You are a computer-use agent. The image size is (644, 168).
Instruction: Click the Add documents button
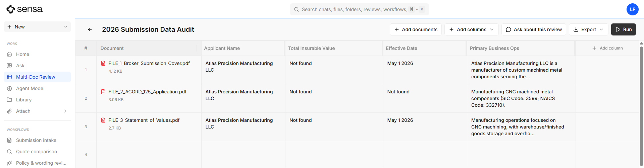coord(416,29)
